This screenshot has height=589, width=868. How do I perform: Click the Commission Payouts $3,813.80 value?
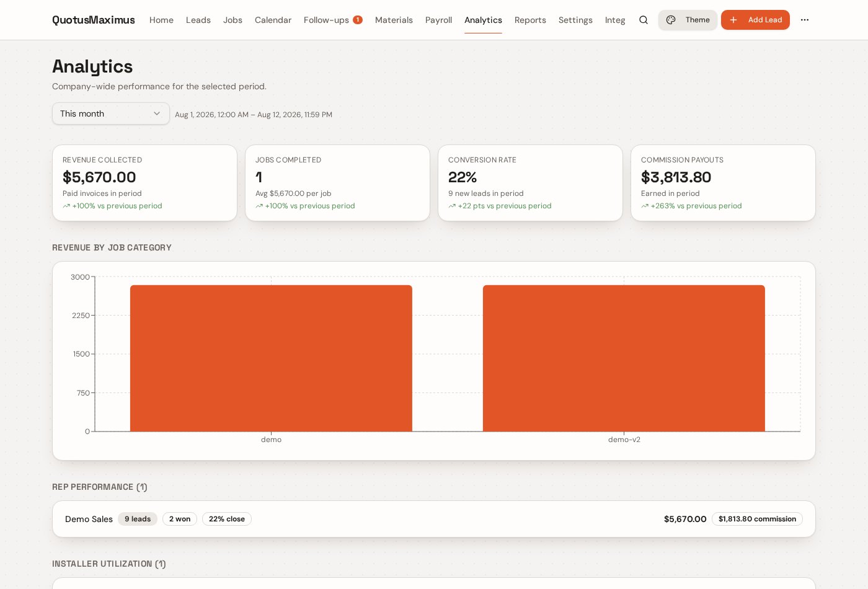(676, 177)
